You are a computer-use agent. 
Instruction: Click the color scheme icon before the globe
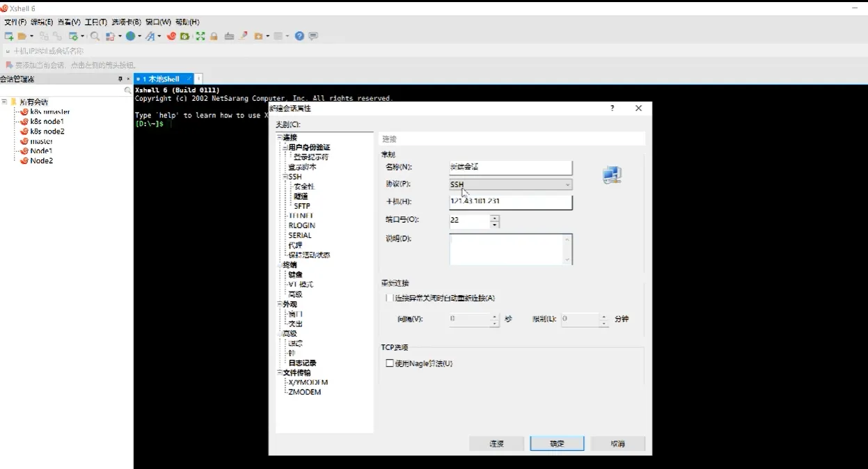pos(110,36)
